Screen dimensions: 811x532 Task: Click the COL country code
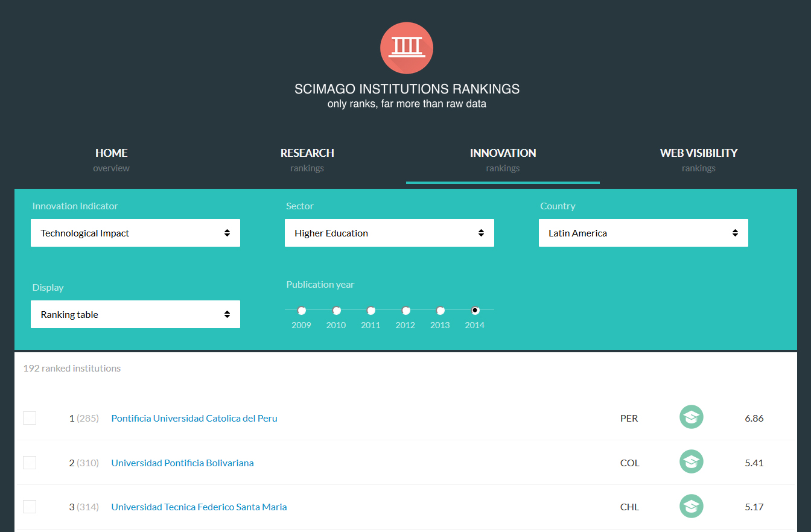pyautogui.click(x=629, y=463)
